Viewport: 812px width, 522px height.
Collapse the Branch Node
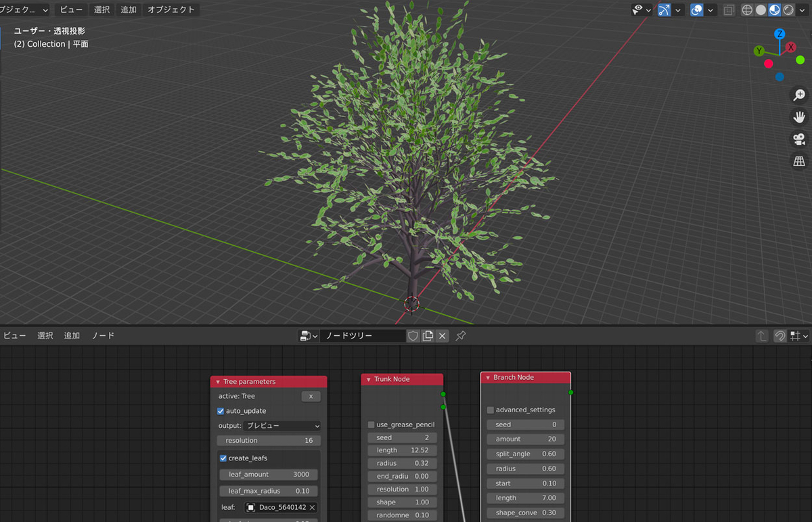click(488, 378)
